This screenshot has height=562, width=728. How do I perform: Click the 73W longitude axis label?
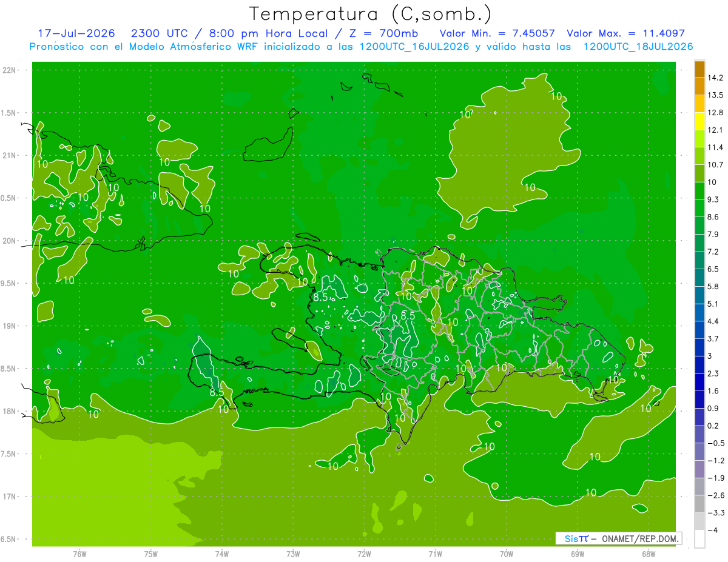[x=293, y=554]
